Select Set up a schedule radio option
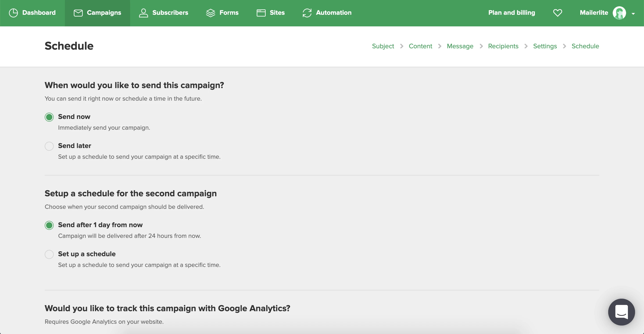The width and height of the screenshot is (644, 334). point(49,254)
